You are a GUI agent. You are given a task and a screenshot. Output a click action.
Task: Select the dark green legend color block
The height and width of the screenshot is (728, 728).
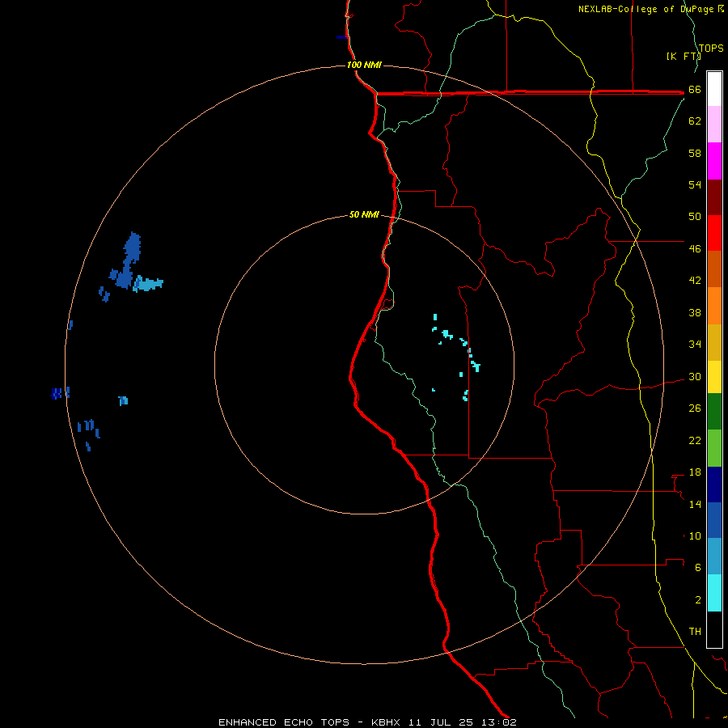[x=714, y=412]
